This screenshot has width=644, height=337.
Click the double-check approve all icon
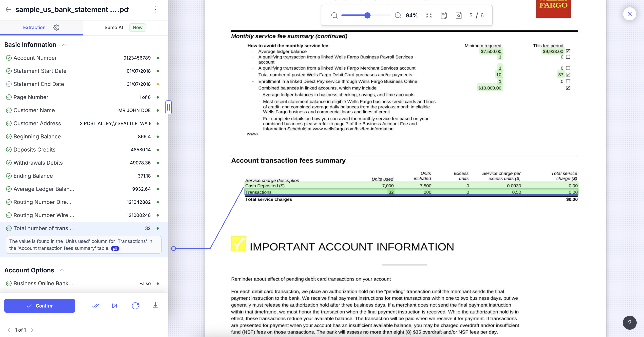(95, 306)
